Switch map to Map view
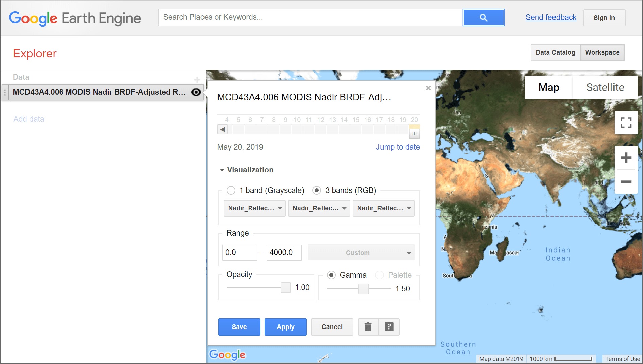 (x=548, y=87)
